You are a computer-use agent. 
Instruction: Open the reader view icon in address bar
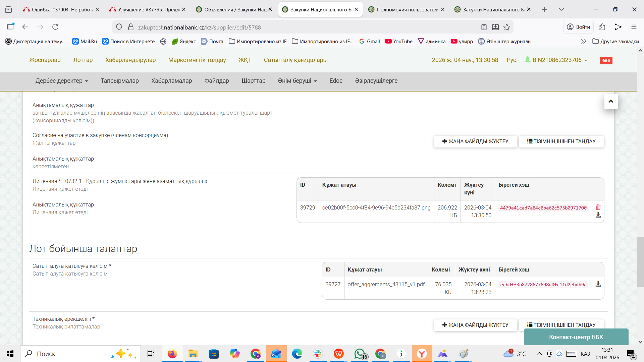coord(484,27)
